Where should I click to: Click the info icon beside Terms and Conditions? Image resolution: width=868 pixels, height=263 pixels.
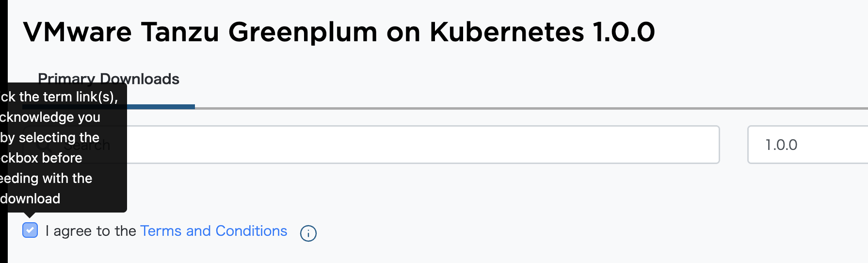point(308,233)
